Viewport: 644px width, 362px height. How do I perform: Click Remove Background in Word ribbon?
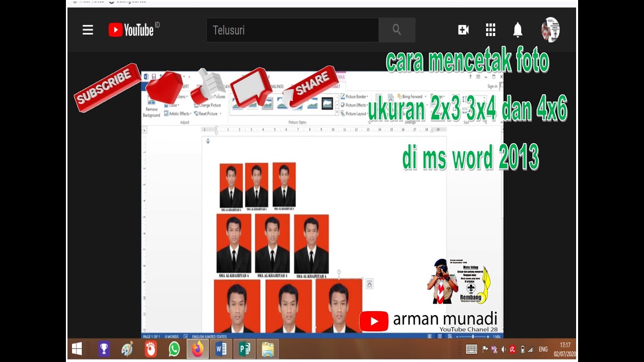click(x=151, y=108)
